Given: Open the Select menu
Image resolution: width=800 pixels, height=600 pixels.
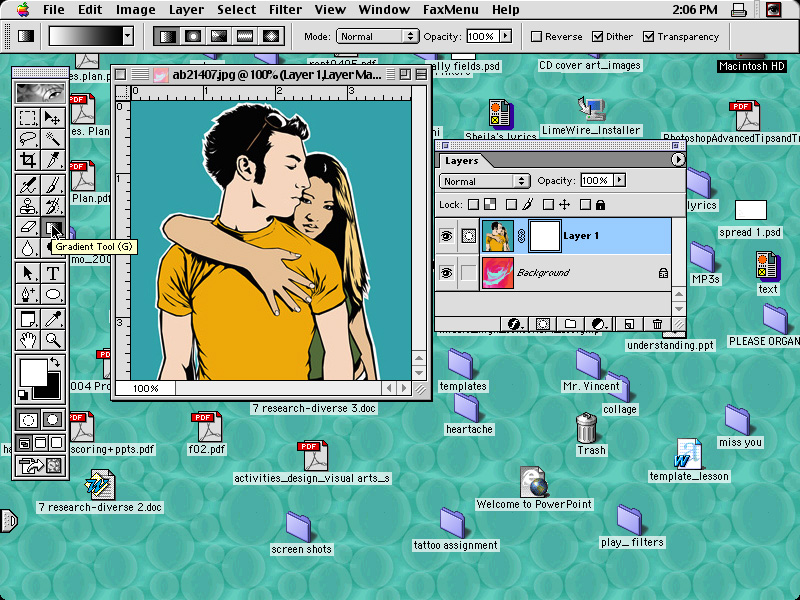Looking at the screenshot, I should pyautogui.click(x=236, y=10).
